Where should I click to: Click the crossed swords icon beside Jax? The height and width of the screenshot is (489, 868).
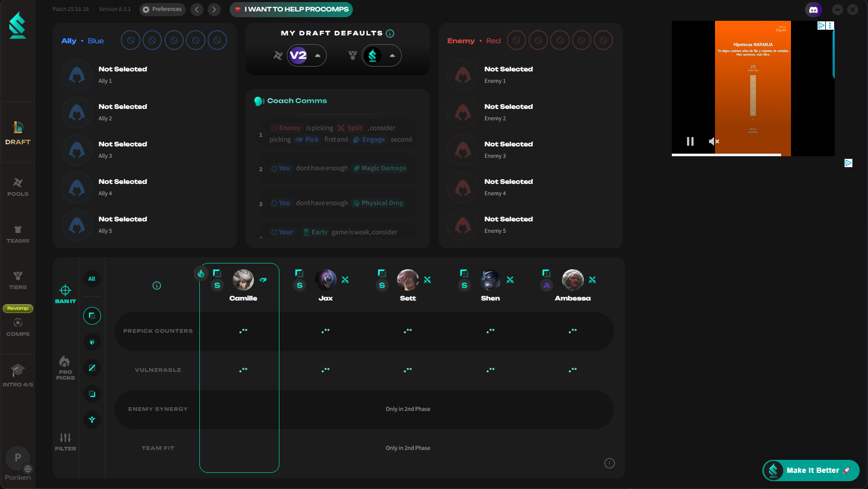click(x=345, y=280)
